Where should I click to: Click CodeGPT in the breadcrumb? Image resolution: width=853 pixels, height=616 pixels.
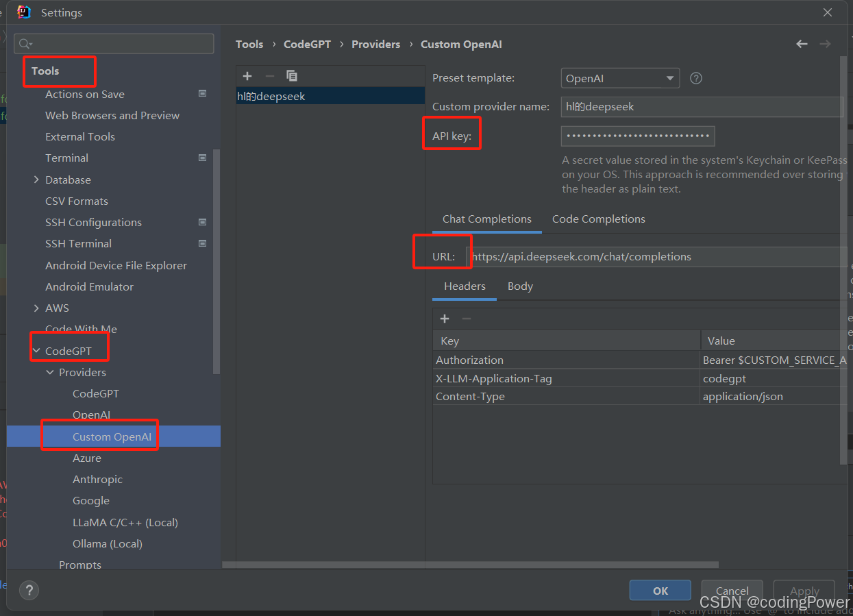[307, 44]
